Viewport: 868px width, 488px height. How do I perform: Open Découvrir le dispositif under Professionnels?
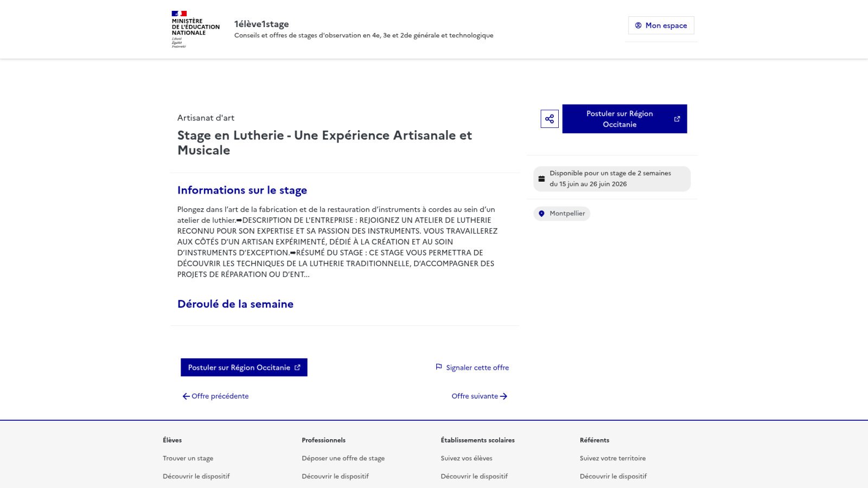335,476
